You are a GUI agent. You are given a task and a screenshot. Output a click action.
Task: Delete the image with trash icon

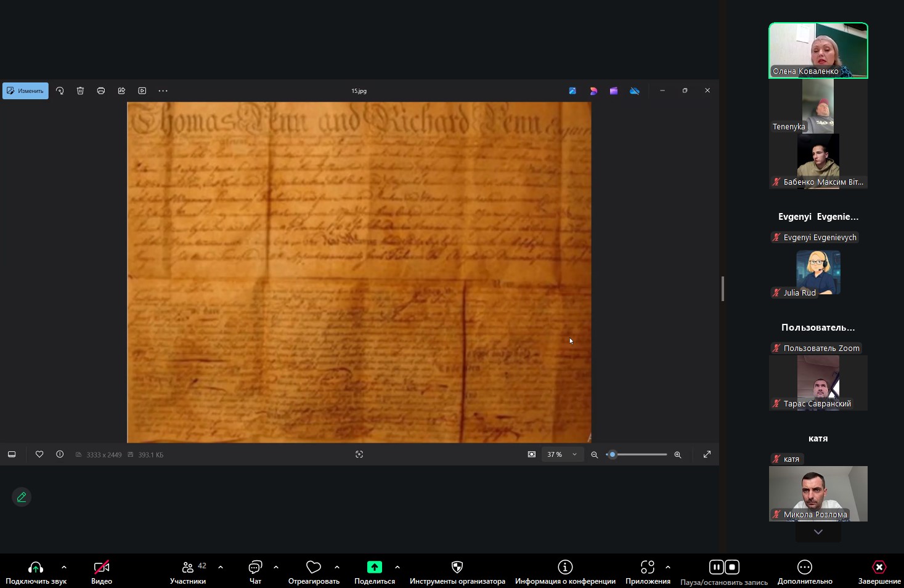[80, 91]
